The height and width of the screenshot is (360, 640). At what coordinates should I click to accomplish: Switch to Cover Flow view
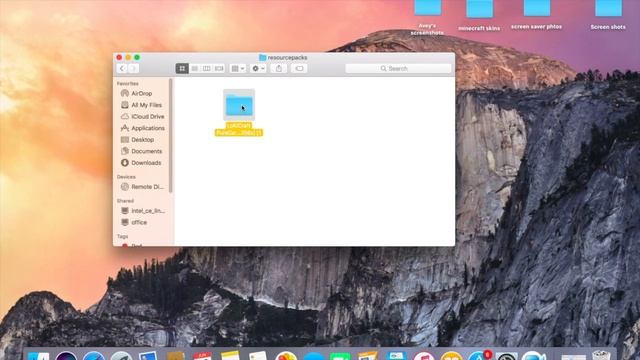click(219, 69)
